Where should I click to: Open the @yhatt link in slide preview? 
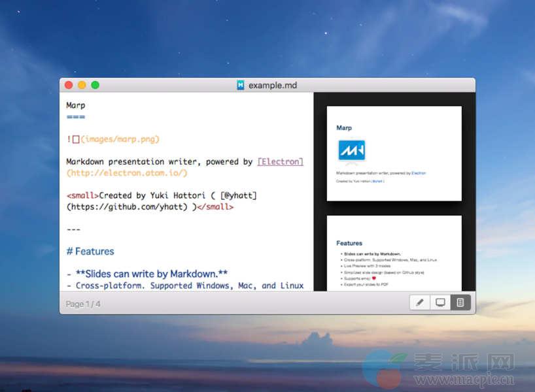click(378, 181)
